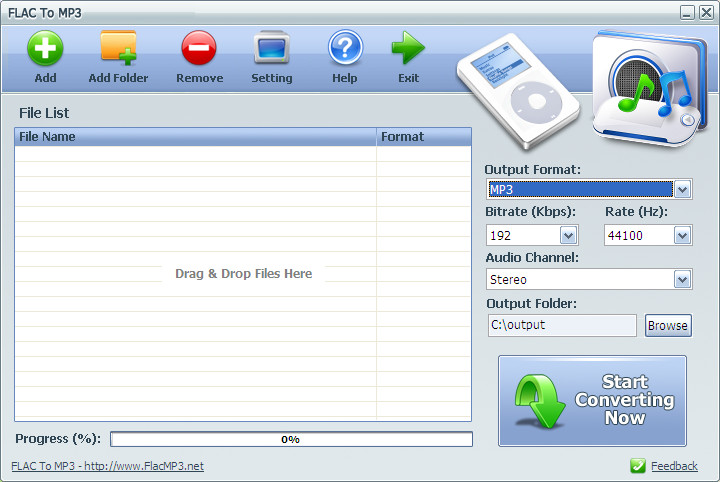Click the Output Folder path field
Viewport: 720px width, 482px height.
pos(562,325)
